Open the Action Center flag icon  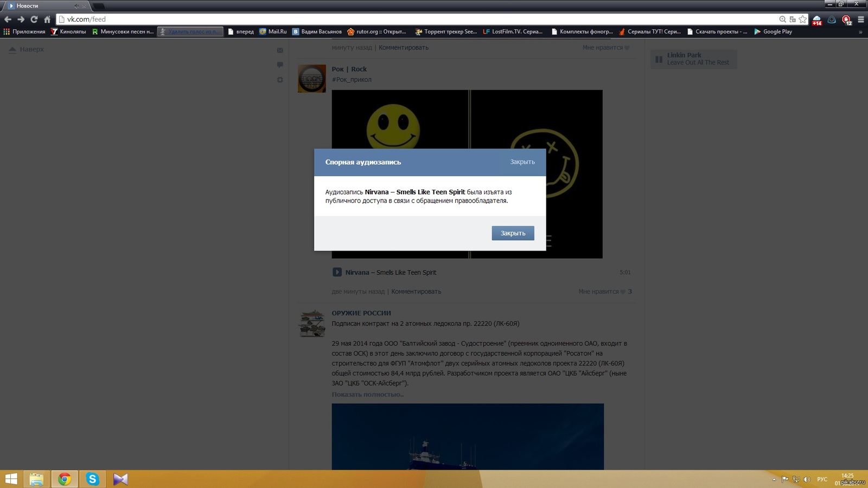pyautogui.click(x=785, y=479)
